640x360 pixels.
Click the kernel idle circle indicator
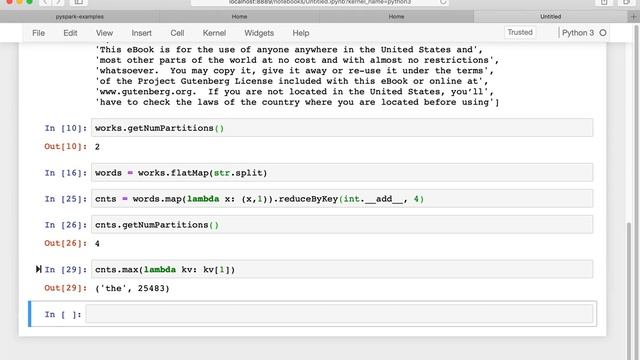pyautogui.click(x=603, y=33)
